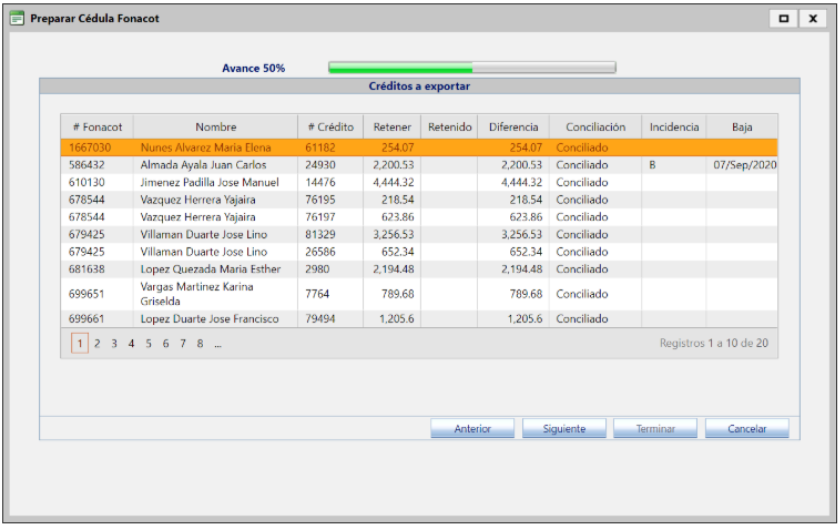Click the Fonacot number 699651
The image size is (840, 525).
(87, 294)
